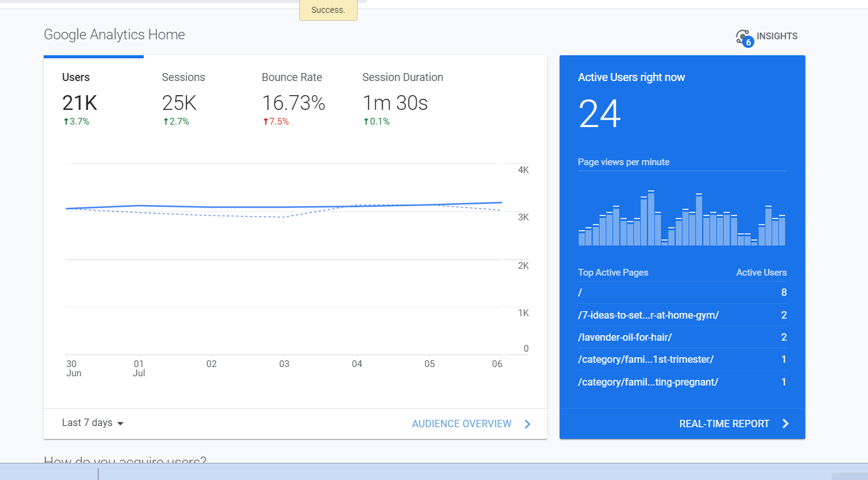Click the INSIGHTS button label
868x480 pixels.
[x=776, y=36]
